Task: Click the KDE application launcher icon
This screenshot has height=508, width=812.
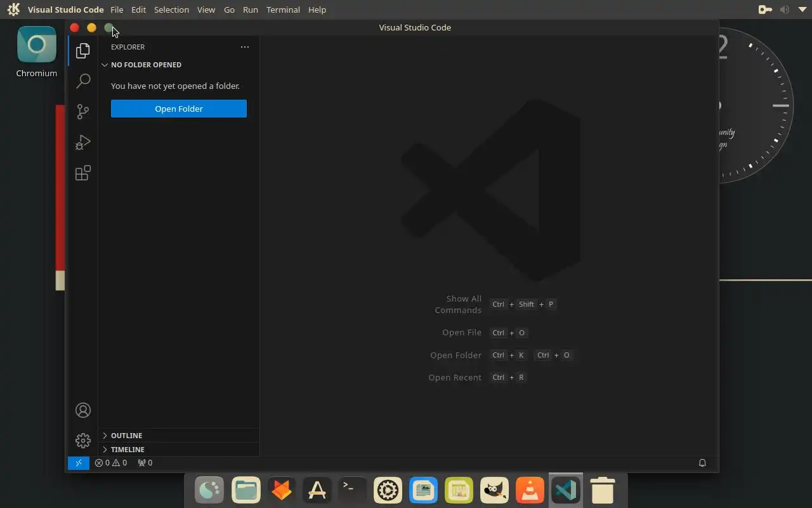Action: [13, 10]
